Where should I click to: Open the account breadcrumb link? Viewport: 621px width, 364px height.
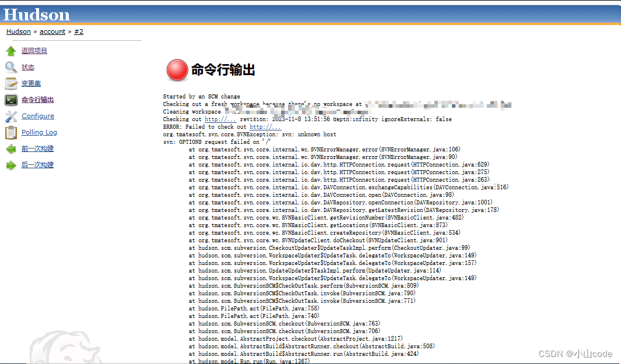[52, 31]
